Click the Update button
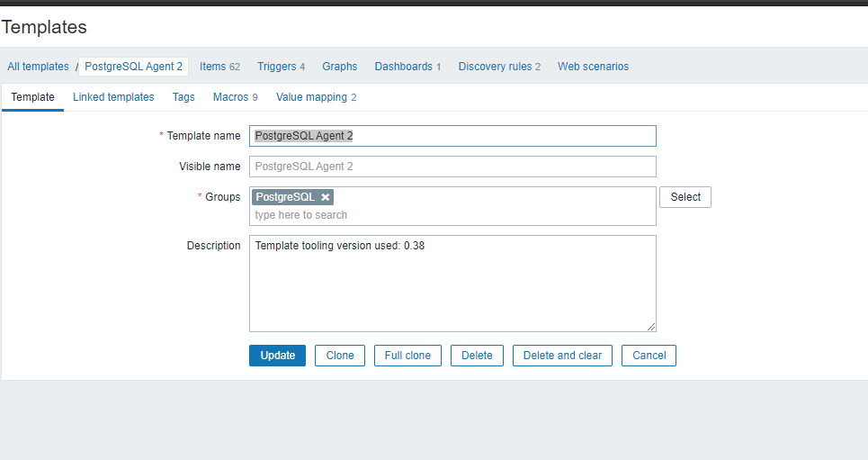The width and height of the screenshot is (868, 460). pos(277,356)
